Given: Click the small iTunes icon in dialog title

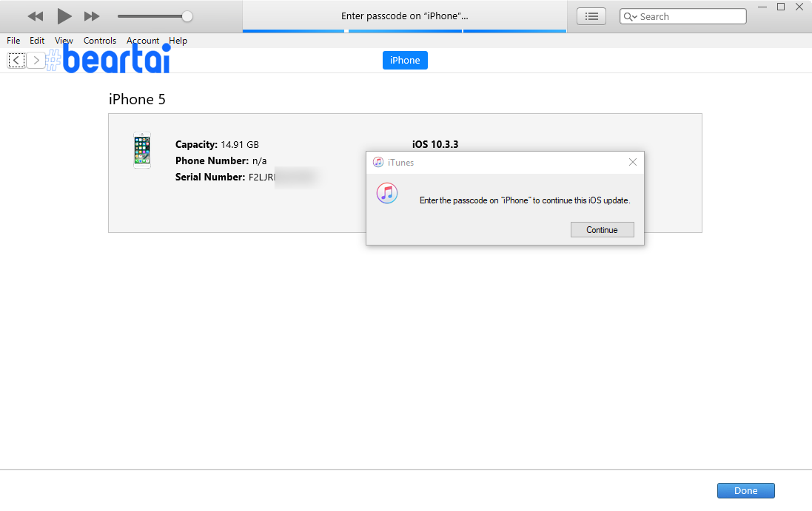Looking at the screenshot, I should [378, 163].
